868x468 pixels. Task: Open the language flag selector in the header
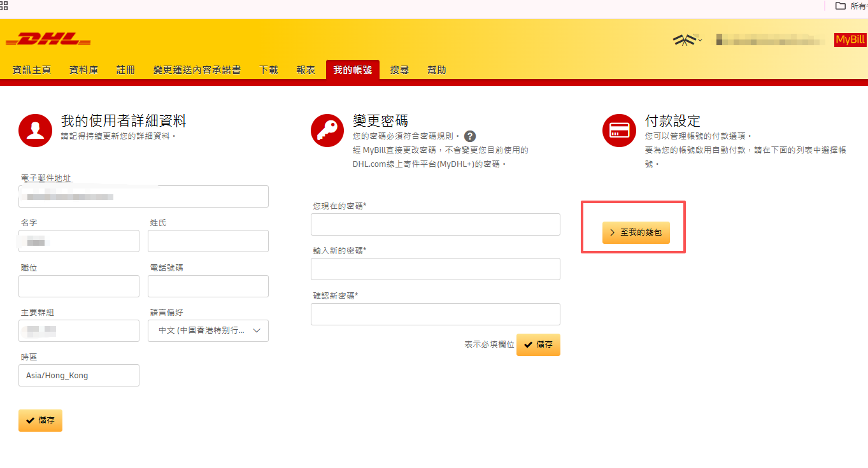click(687, 39)
